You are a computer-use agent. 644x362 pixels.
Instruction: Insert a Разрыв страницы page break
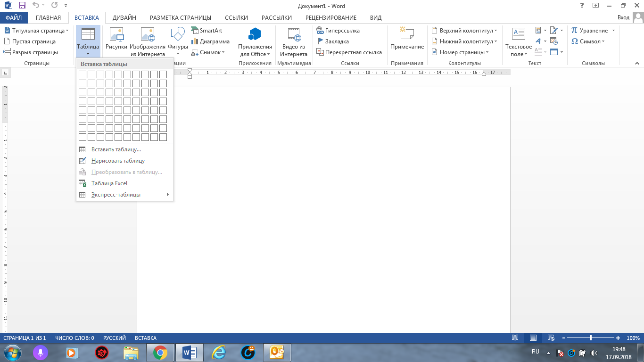click(x=31, y=52)
